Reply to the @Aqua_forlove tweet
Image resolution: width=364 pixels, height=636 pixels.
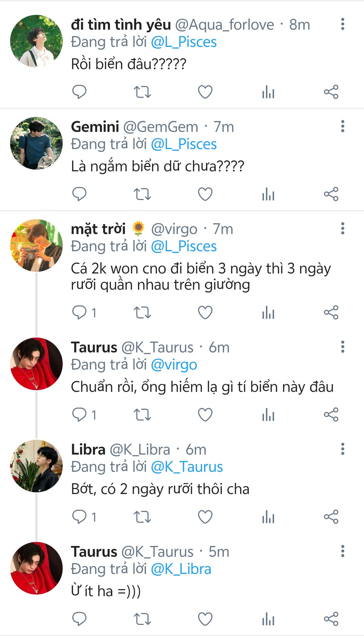(80, 92)
